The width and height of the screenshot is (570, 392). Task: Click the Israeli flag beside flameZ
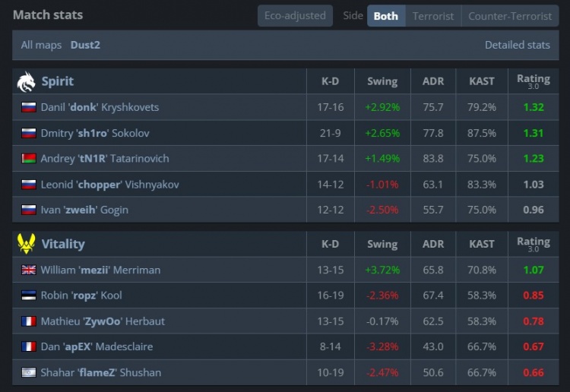coord(29,373)
